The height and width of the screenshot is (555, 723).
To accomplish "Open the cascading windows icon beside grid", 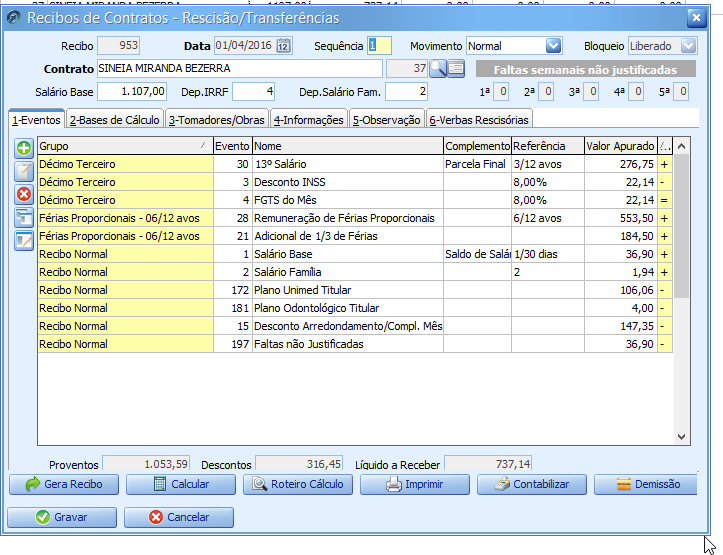I will 24,218.
